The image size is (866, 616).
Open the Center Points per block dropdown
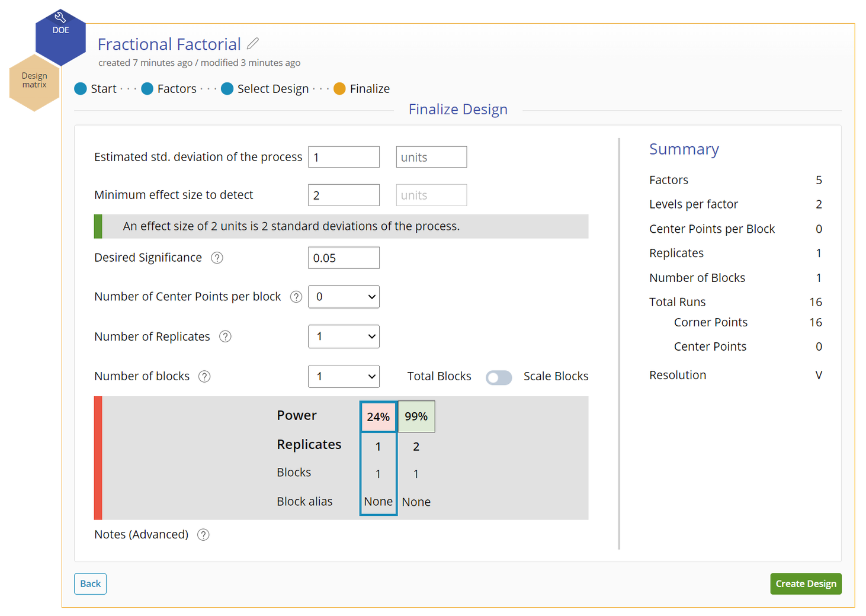coord(344,297)
